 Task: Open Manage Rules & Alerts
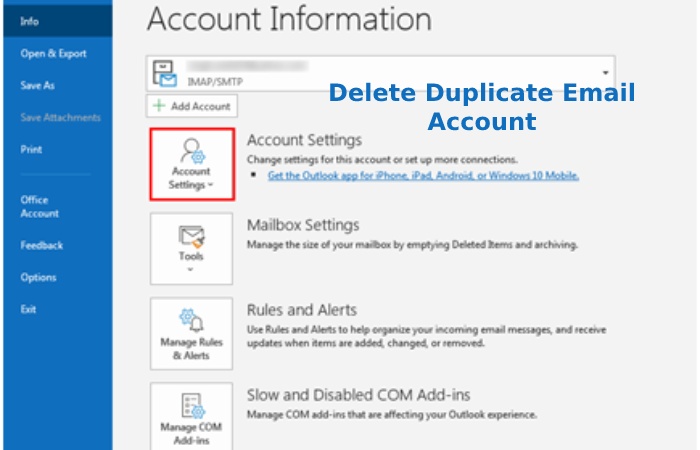click(x=192, y=333)
